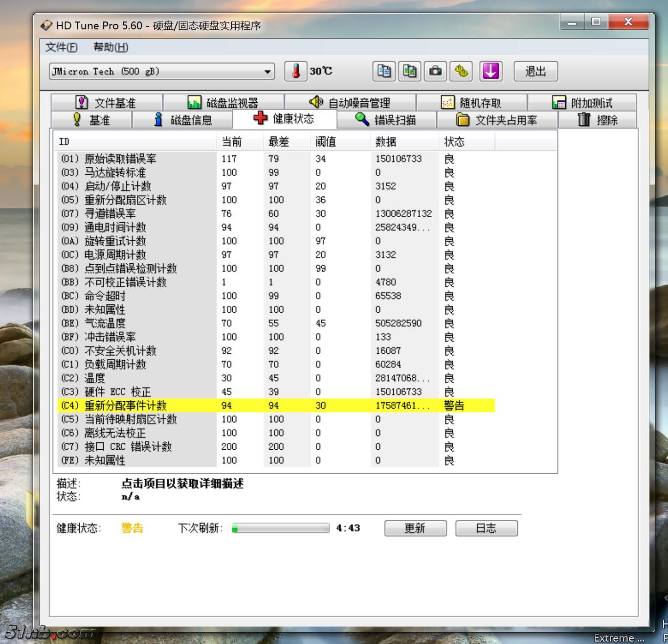Switch to the 文件基准 tab
This screenshot has width=668, height=644.
click(107, 103)
